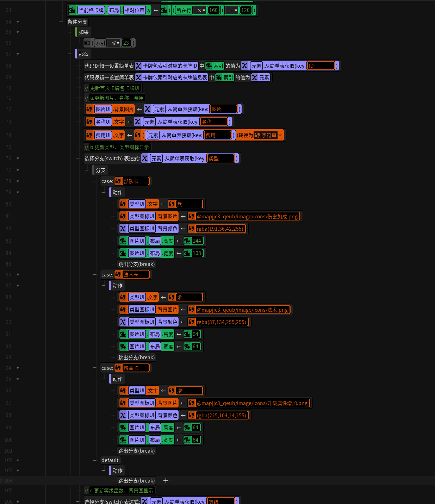Click the number-type icon before 当前格卡牌
The image size is (435, 504).
[x=72, y=10]
